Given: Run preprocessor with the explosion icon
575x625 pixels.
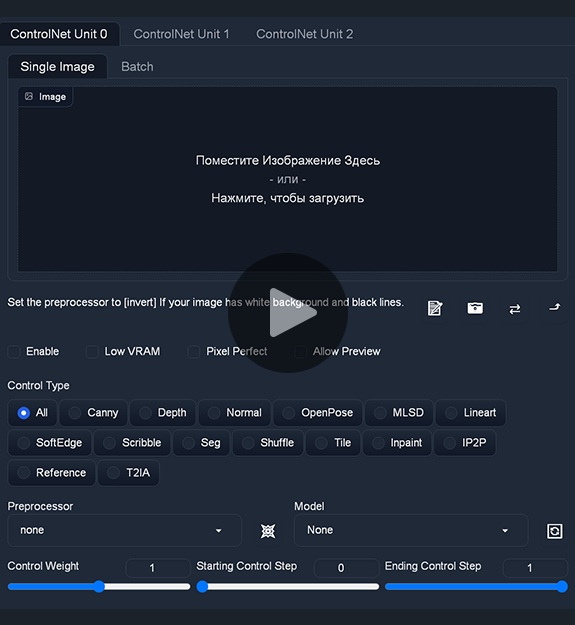Looking at the screenshot, I should (x=268, y=531).
